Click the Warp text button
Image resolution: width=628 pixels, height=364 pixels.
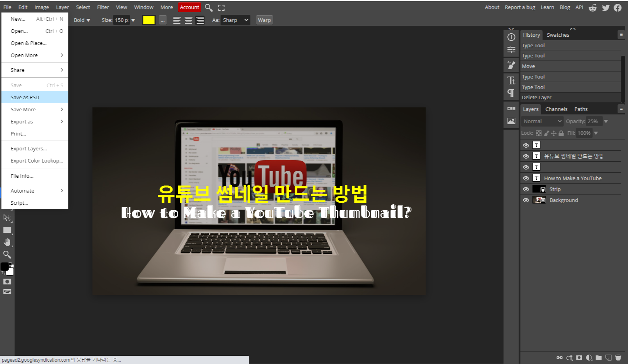pyautogui.click(x=265, y=20)
